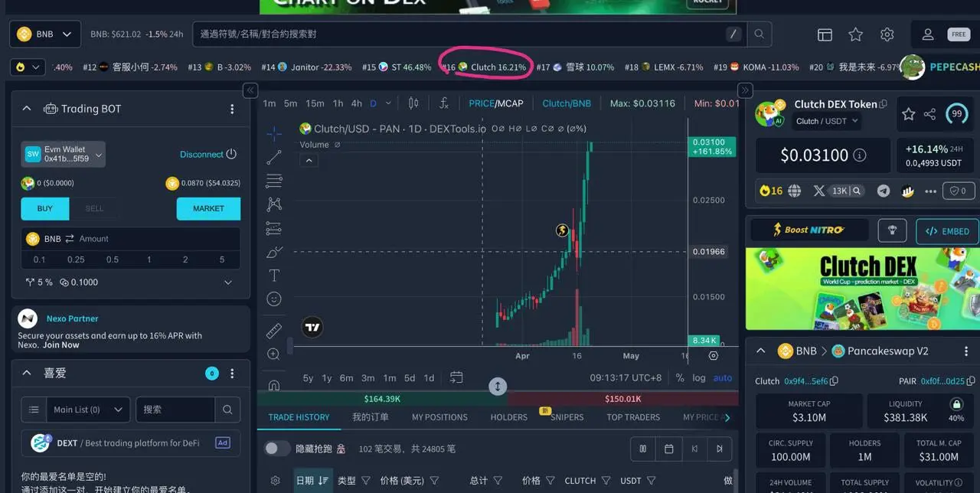The width and height of the screenshot is (980, 493).
Task: Open the hot pairs fire dropdown
Action: point(27,67)
